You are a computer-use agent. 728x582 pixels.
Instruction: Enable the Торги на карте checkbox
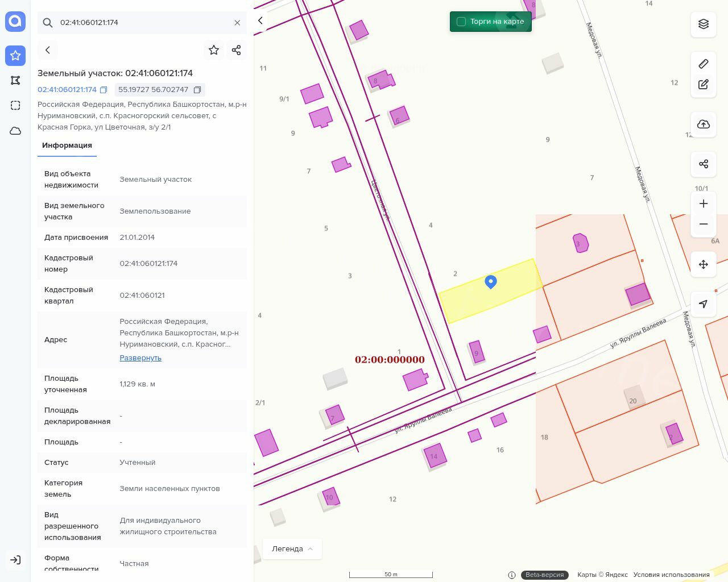click(x=461, y=22)
